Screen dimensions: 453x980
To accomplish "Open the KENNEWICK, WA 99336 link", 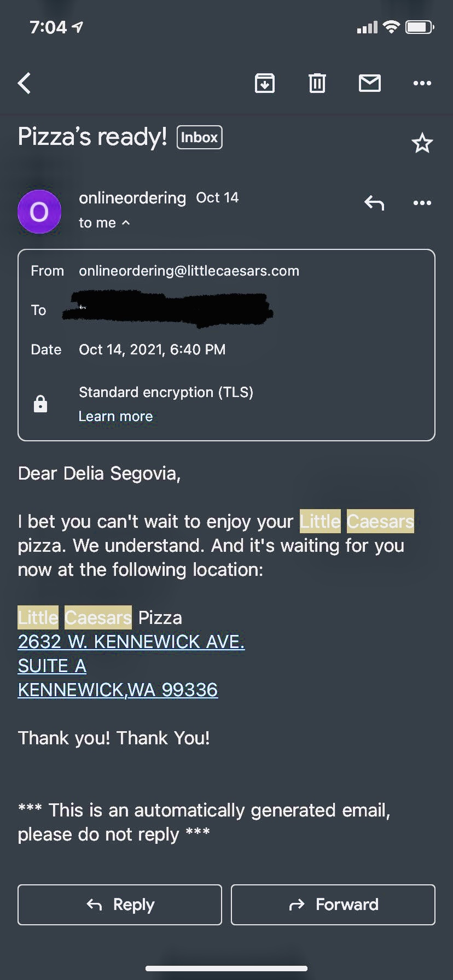I will coord(118,690).
